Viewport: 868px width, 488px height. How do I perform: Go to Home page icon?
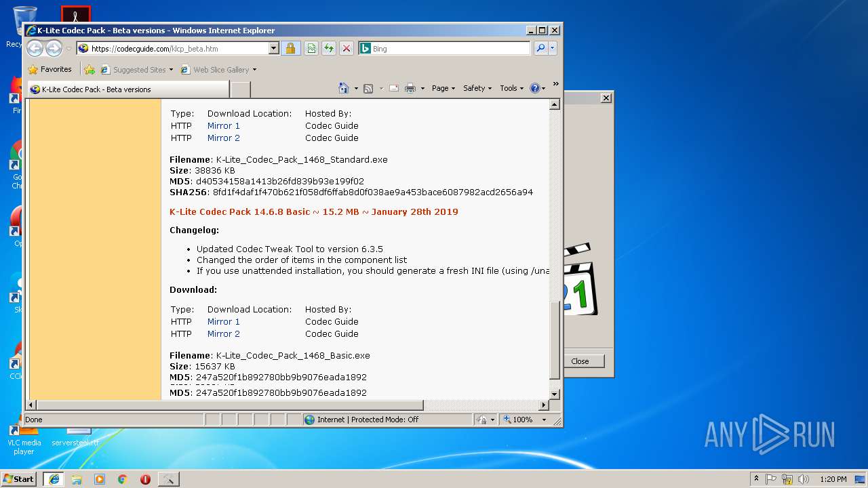click(344, 88)
